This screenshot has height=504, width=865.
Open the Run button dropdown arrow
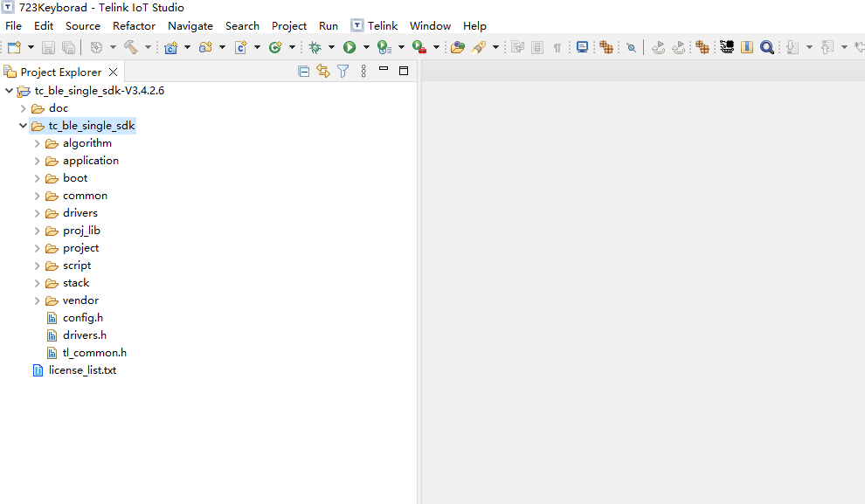pyautogui.click(x=366, y=47)
